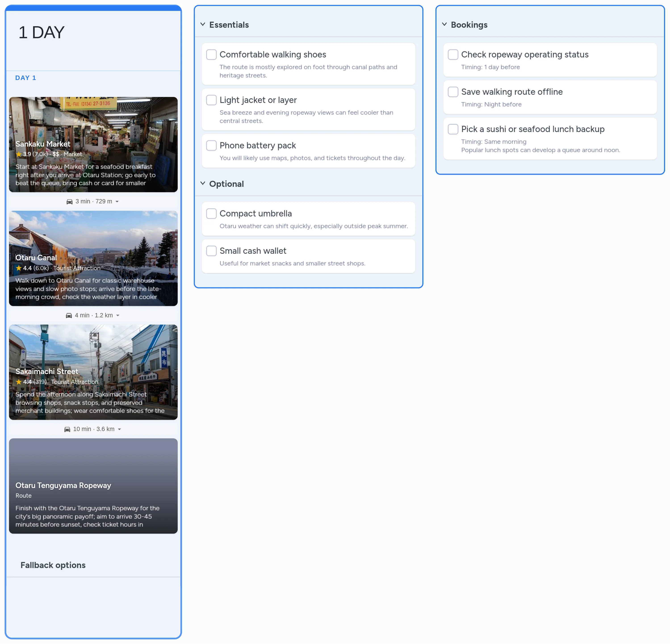The image size is (670, 644).
Task: Collapse Bookings section via chevron
Action: 444,25
